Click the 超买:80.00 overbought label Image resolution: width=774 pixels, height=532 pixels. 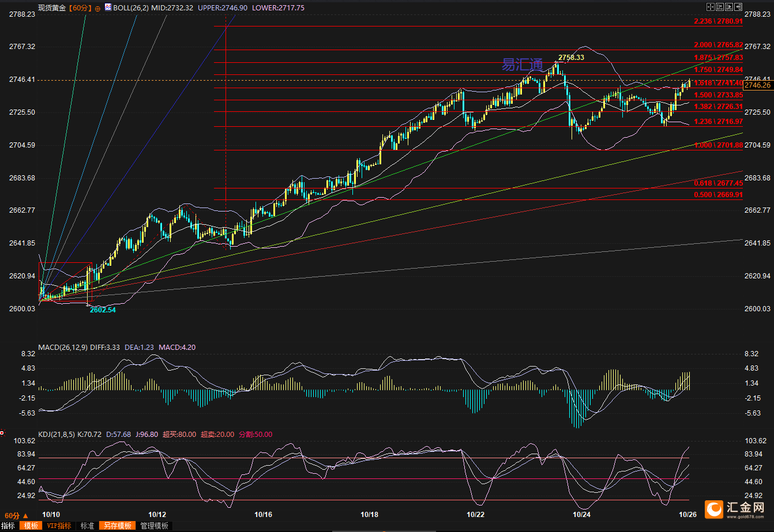pyautogui.click(x=179, y=434)
